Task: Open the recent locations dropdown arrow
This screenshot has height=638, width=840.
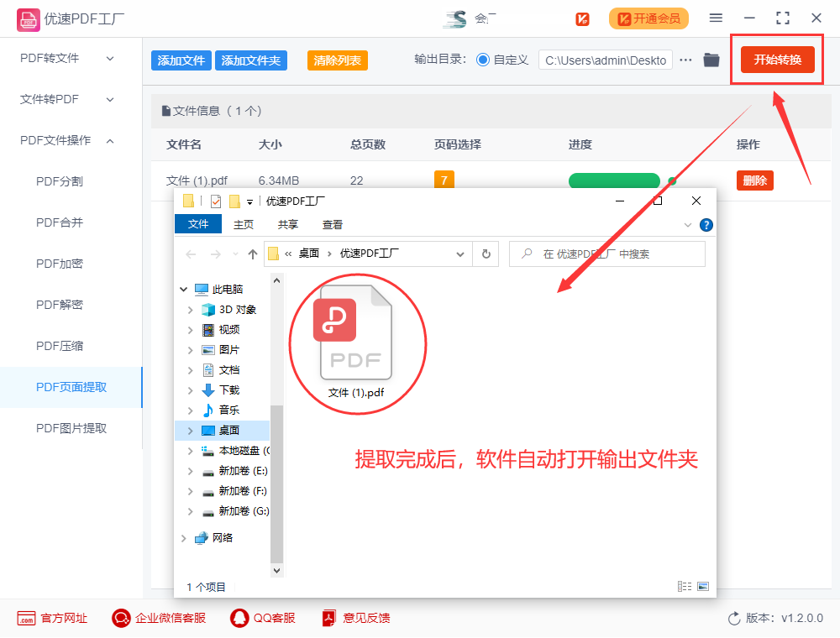Action: click(235, 254)
